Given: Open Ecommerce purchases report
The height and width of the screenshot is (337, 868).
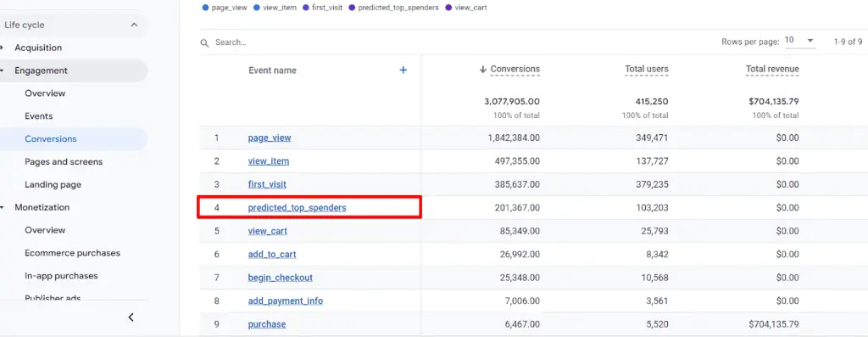Looking at the screenshot, I should click(73, 253).
